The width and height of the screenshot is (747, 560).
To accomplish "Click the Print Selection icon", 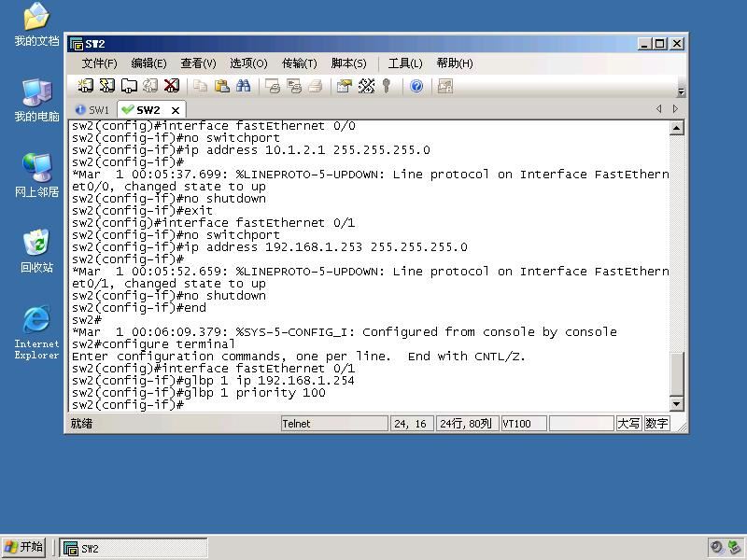I will click(294, 86).
